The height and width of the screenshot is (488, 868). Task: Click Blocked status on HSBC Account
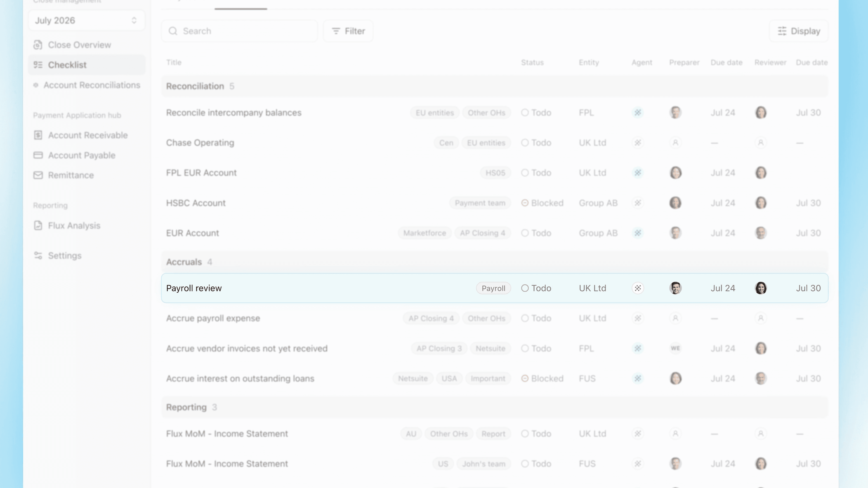pyautogui.click(x=542, y=203)
